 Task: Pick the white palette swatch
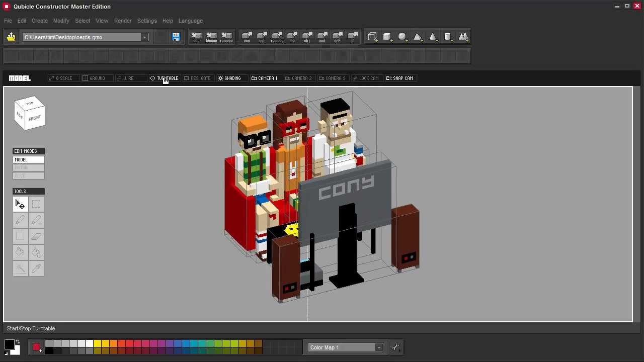[89, 343]
